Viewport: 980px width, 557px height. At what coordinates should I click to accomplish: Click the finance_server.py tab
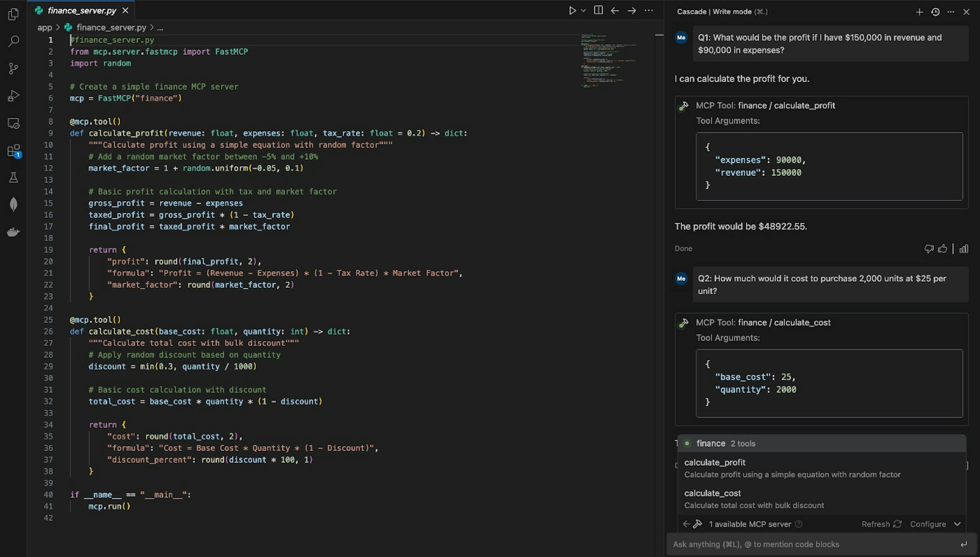pos(80,10)
